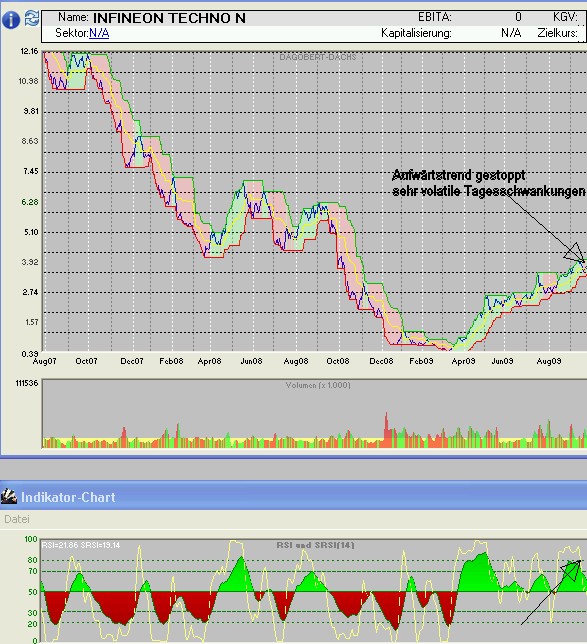Viewport: 587px width, 644px height.
Task: Click the KGV label
Action: click(x=565, y=17)
